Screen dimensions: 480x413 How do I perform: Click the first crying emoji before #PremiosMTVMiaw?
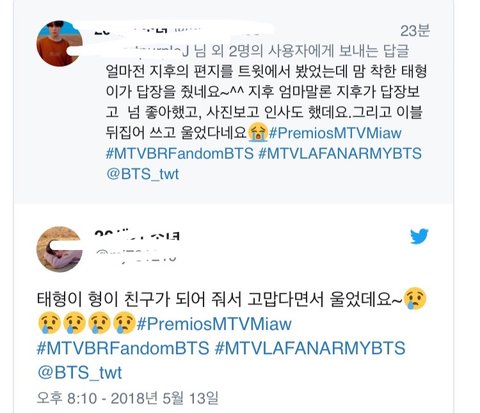(49, 323)
